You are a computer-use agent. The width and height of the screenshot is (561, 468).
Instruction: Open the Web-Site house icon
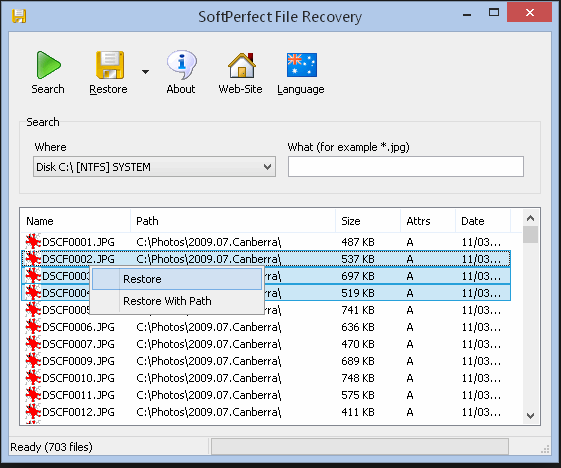point(242,65)
